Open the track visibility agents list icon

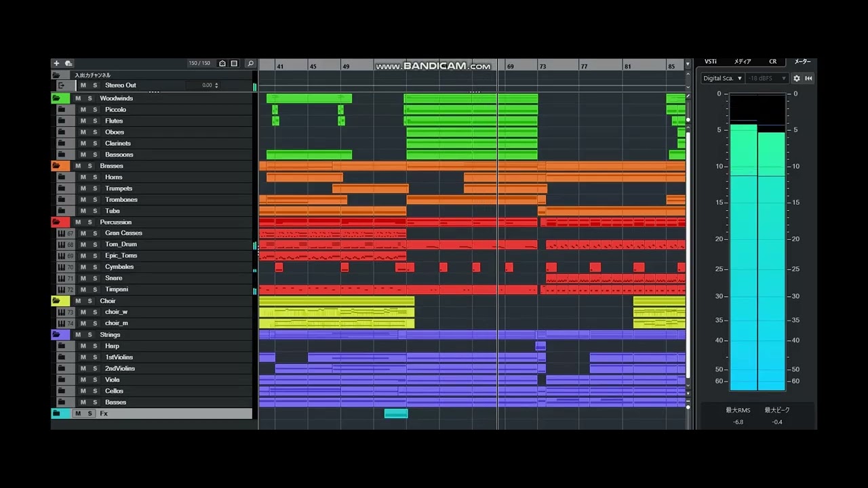tap(234, 63)
